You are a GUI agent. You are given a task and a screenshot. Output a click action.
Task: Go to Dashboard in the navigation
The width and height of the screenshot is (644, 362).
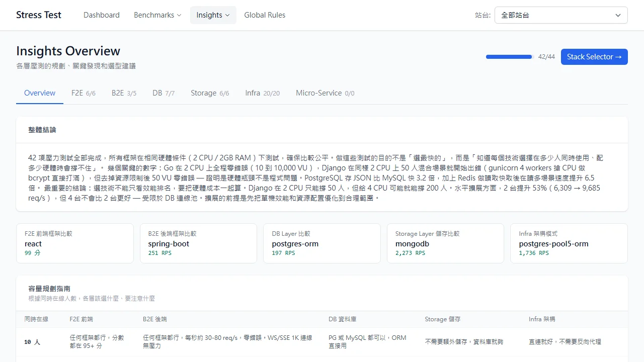tap(102, 15)
